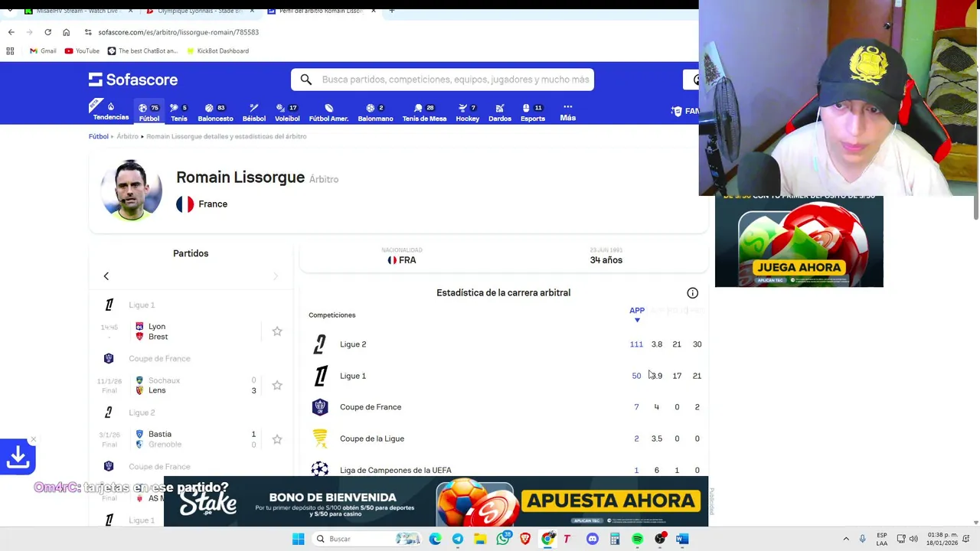Open Coupe de France in the competitions table

point(504,407)
